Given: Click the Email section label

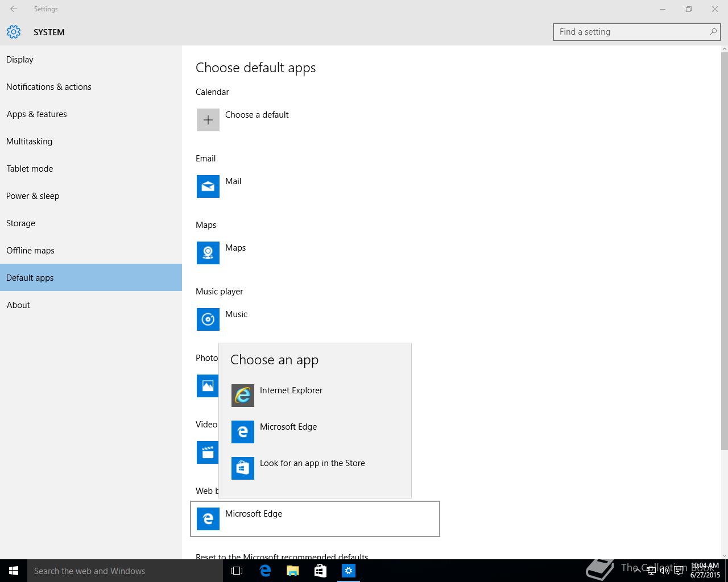Looking at the screenshot, I should click(205, 158).
